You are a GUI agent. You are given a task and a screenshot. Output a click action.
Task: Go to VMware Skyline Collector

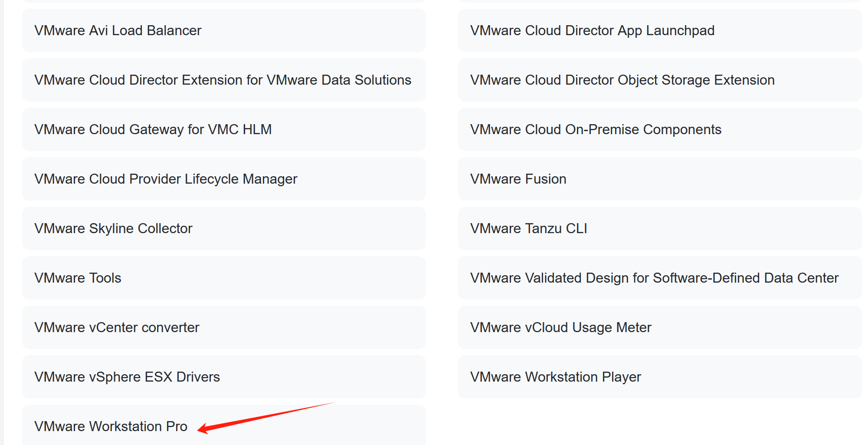(x=224, y=228)
